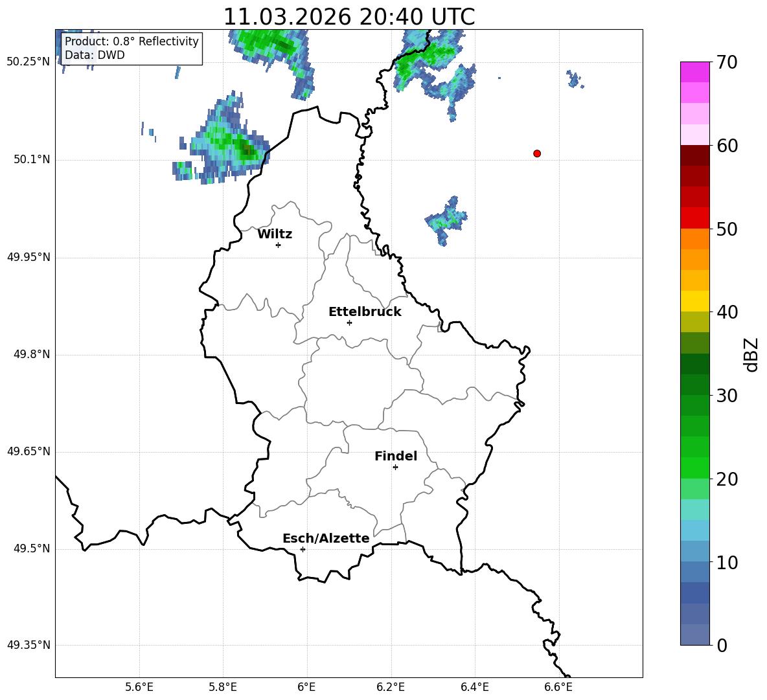The height and width of the screenshot is (700, 767).
Task: Pick the bright red swatch just above 50 dBZ
Action: pos(695,218)
